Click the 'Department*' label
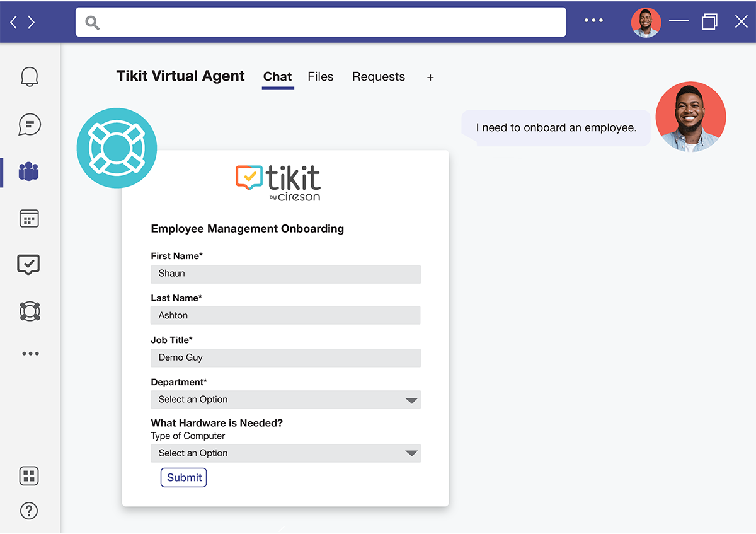This screenshot has height=534, width=756. [x=179, y=382]
